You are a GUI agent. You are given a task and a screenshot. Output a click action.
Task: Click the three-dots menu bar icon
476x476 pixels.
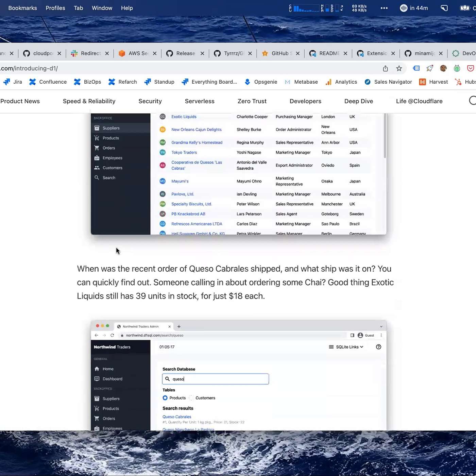[x=384, y=8]
